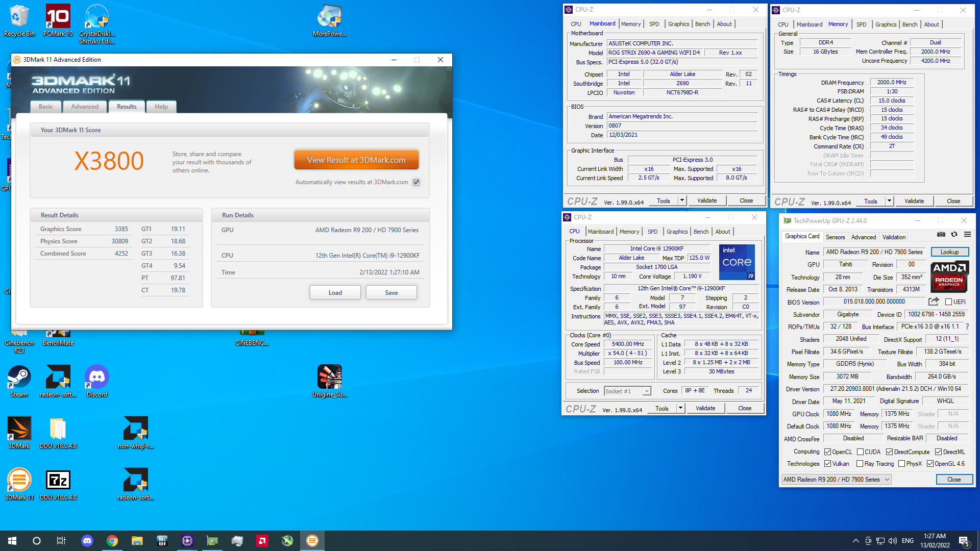Screen dimensions: 980x551
Task: Open DDU v18.0.4.8 7z archive
Action: tap(58, 484)
